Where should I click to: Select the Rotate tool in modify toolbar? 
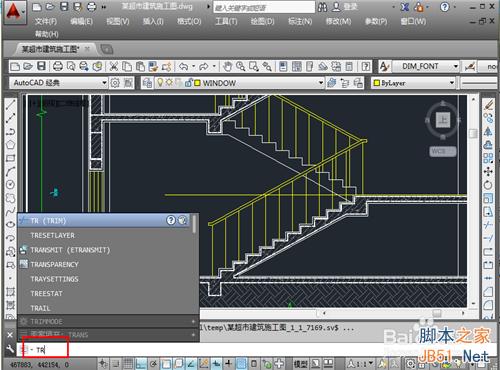pos(488,185)
